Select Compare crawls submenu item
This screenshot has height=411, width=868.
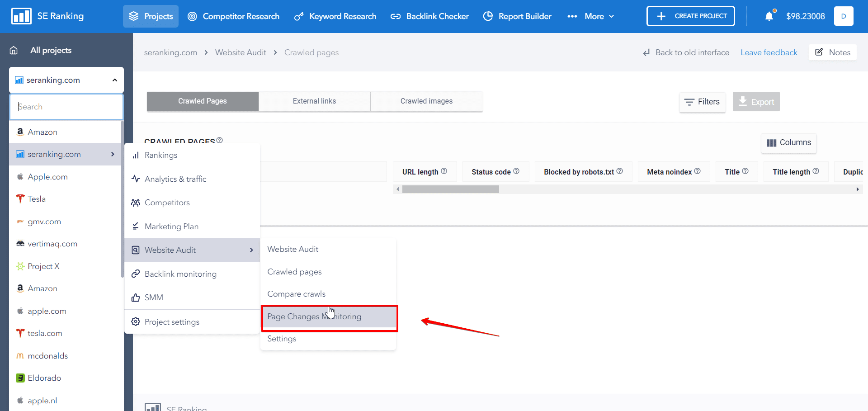point(328,294)
